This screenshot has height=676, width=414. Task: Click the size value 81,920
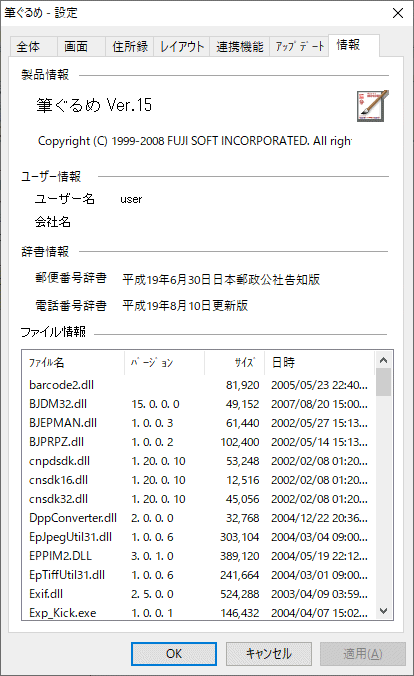pos(242,385)
